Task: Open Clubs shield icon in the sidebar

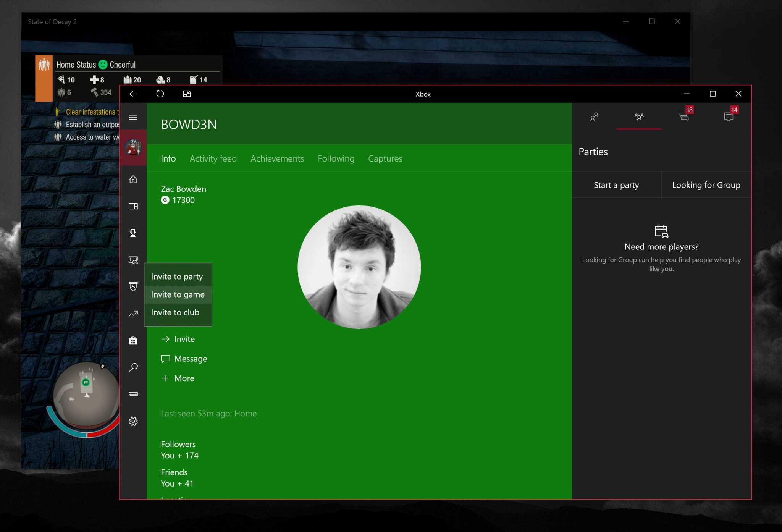Action: click(133, 287)
